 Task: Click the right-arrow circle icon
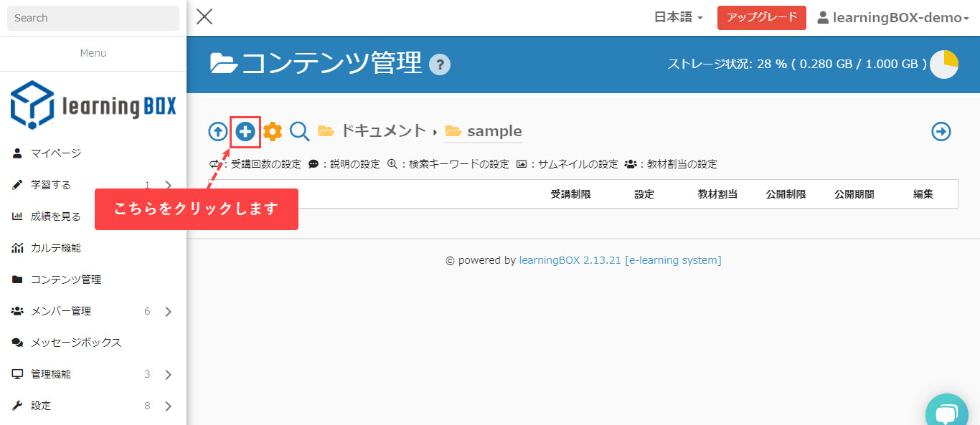pos(941,131)
